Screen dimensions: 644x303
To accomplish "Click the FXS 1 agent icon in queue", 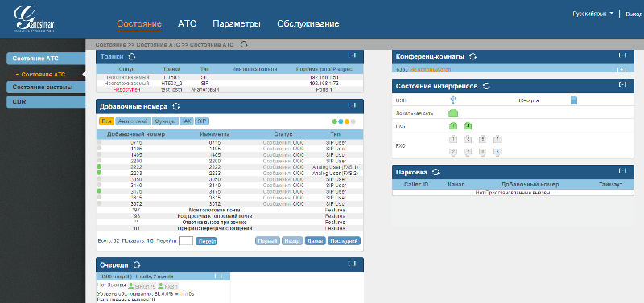I will 161,286.
